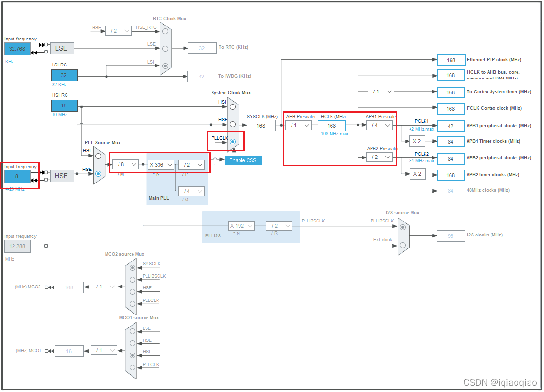Click the LSI RC 32 value box
The image size is (544, 392).
tap(64, 75)
